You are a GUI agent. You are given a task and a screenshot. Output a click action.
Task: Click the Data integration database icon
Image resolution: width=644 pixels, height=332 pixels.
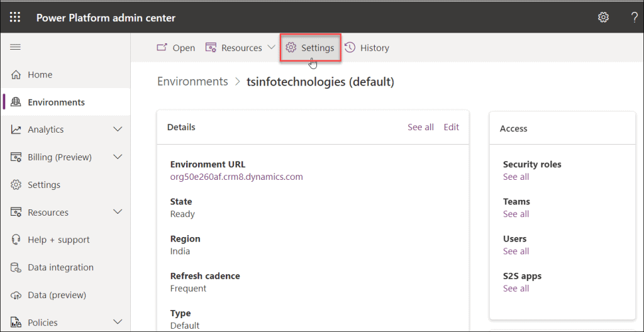(x=16, y=267)
